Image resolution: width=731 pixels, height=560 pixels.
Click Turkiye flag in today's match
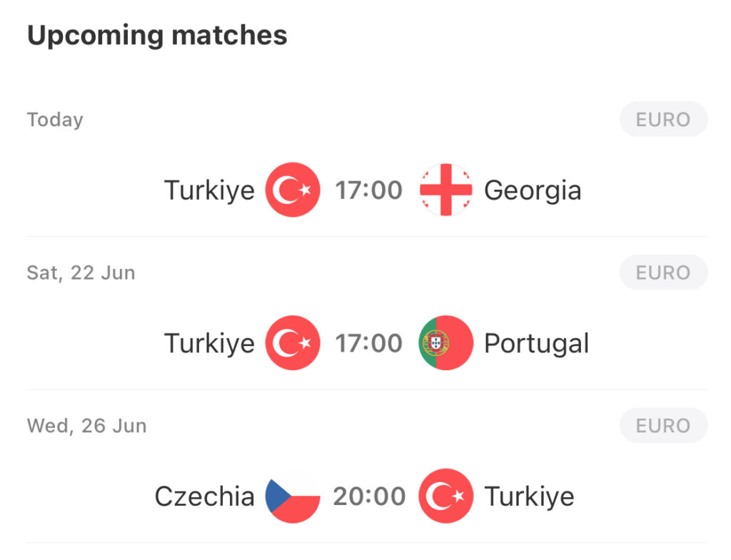[293, 190]
